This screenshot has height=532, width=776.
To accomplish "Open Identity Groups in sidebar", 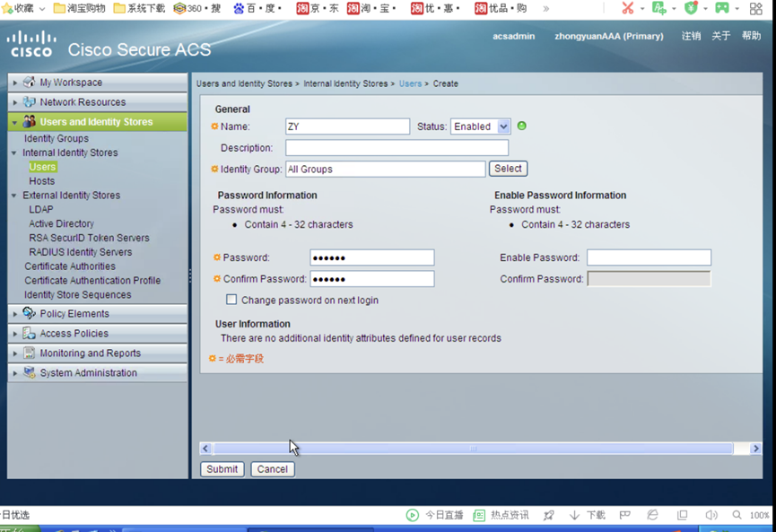I will pyautogui.click(x=57, y=138).
